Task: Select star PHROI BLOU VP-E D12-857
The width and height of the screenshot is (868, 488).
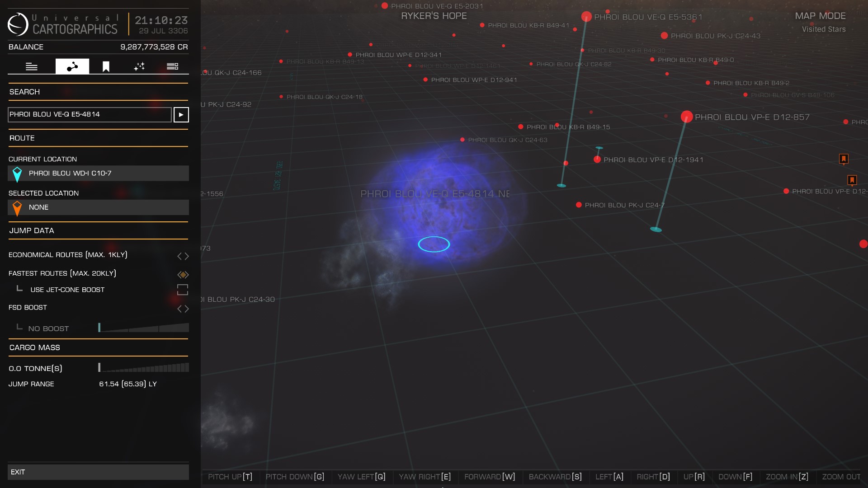Action: [687, 117]
